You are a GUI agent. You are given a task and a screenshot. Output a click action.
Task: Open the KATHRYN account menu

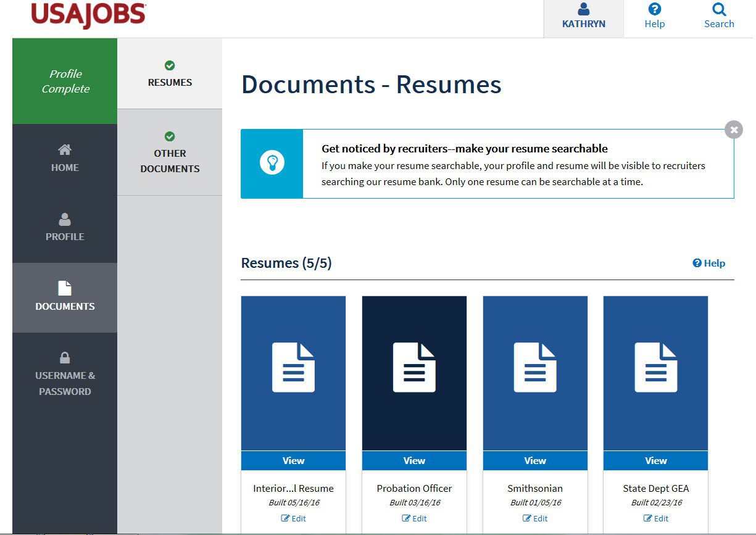point(583,19)
